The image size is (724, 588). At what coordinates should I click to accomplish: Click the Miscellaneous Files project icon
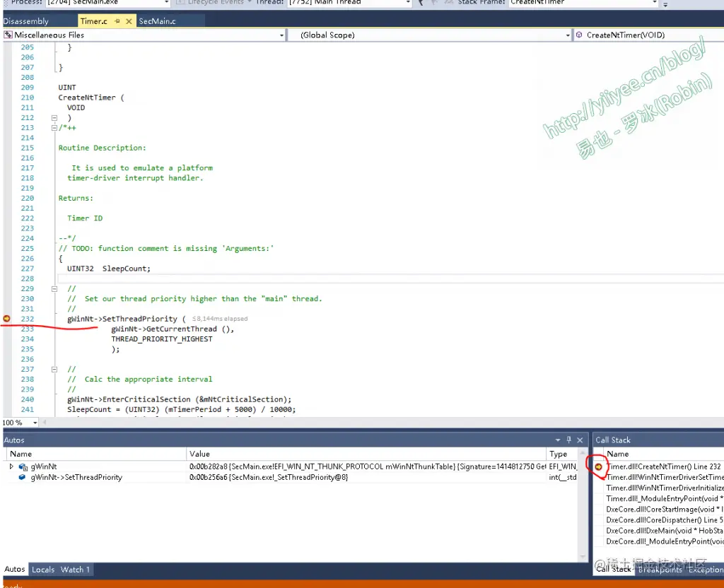8,35
